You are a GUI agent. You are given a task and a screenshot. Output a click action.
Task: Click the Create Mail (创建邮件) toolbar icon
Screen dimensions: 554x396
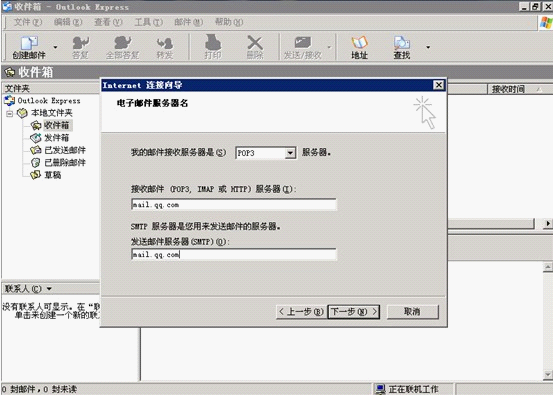[29, 47]
